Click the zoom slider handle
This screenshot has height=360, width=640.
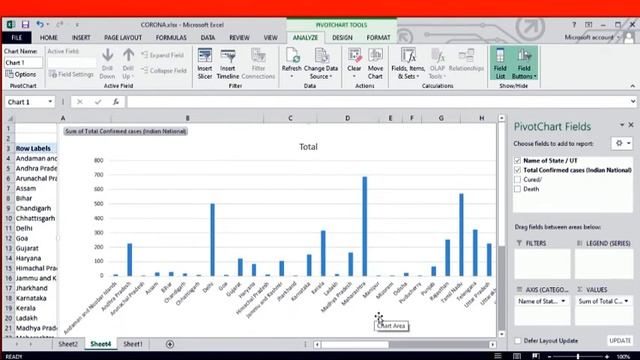click(x=578, y=356)
